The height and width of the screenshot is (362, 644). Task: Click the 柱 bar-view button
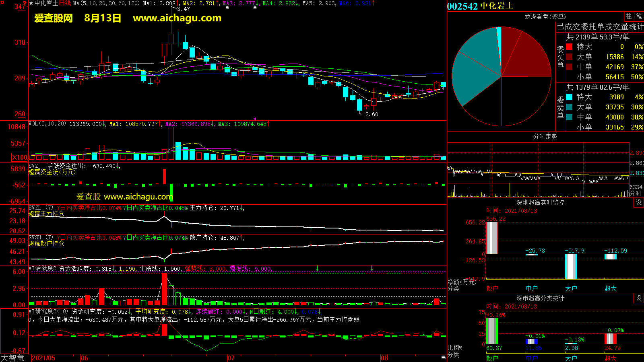click(x=629, y=16)
